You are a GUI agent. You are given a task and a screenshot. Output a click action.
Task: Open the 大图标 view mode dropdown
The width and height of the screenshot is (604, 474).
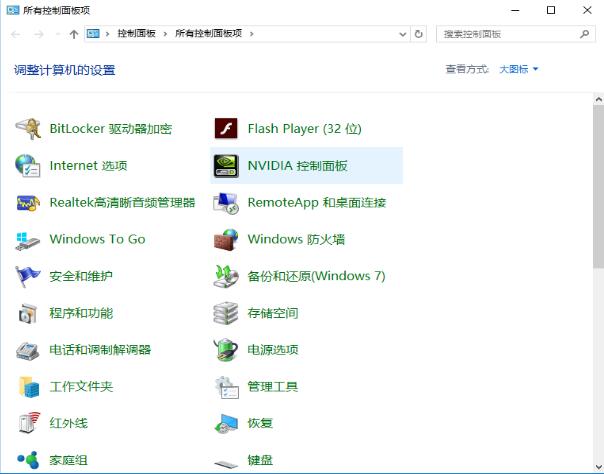pos(518,69)
